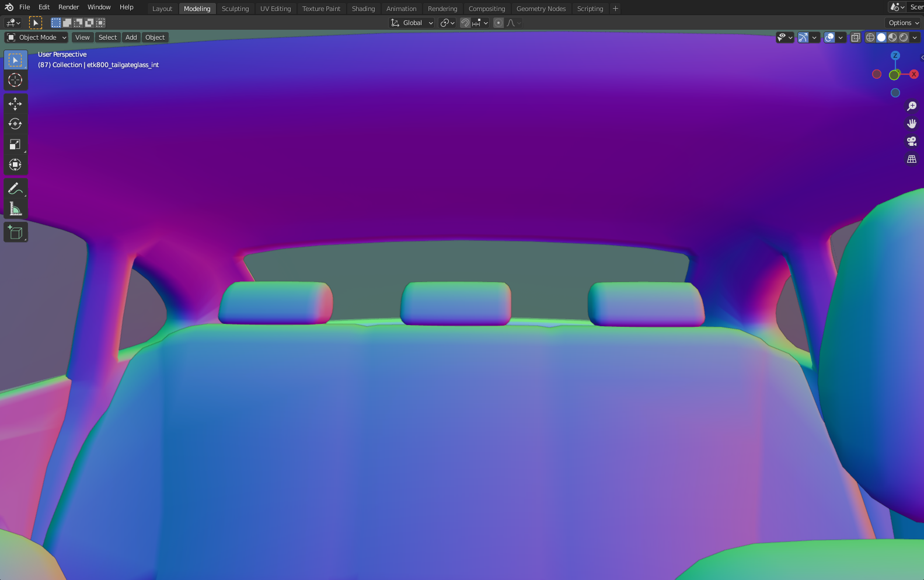This screenshot has height=580, width=924.
Task: Open the proportional falloff dropdown
Action: pyautogui.click(x=514, y=23)
